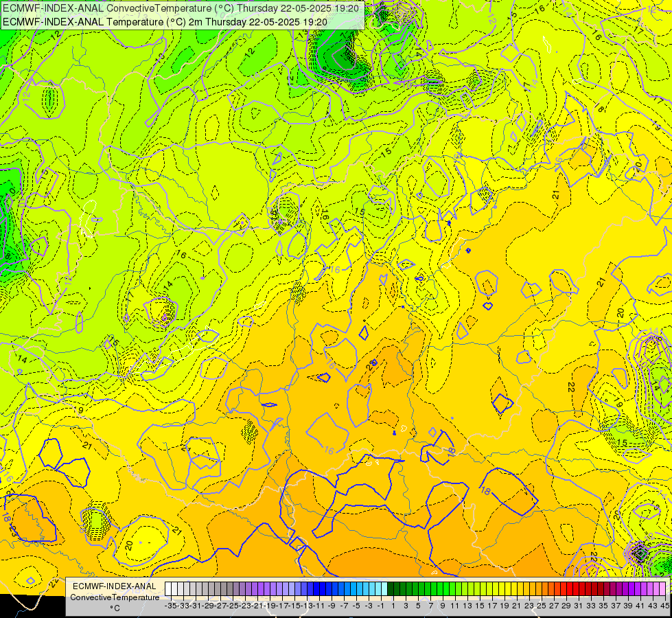Click legend scale label '-35'
The height and width of the screenshot is (618, 672).
pos(170,606)
